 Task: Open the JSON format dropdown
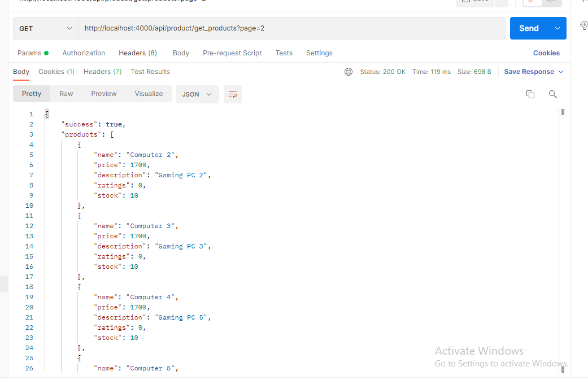(x=197, y=94)
